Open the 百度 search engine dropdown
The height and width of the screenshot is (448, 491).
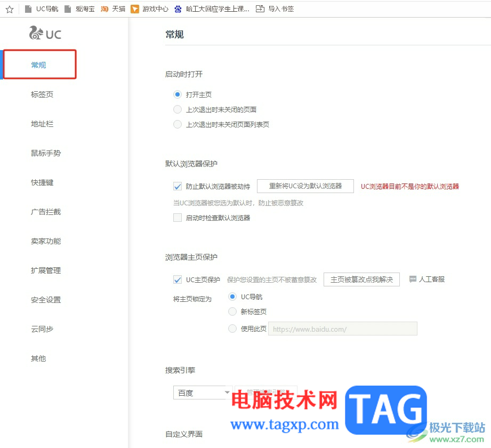[203, 393]
